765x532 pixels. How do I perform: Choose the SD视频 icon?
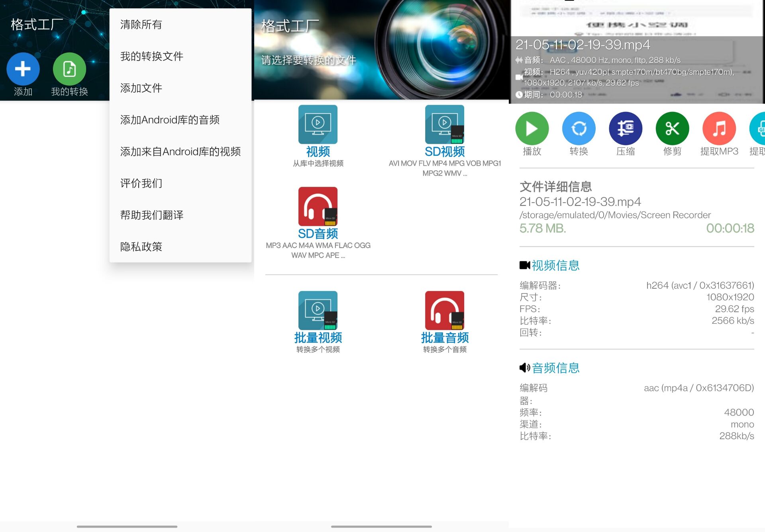[444, 125]
